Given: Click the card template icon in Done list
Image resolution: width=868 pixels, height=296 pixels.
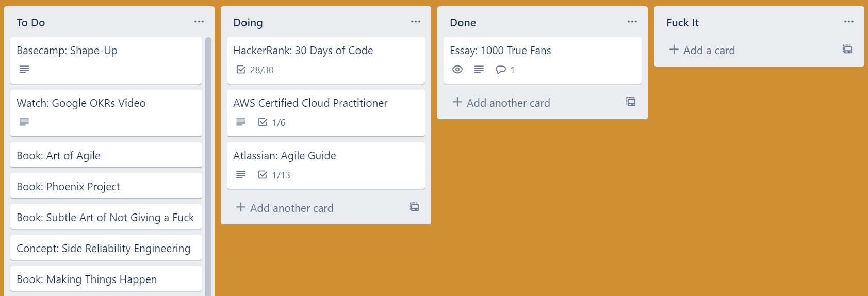Looking at the screenshot, I should coord(631,102).
